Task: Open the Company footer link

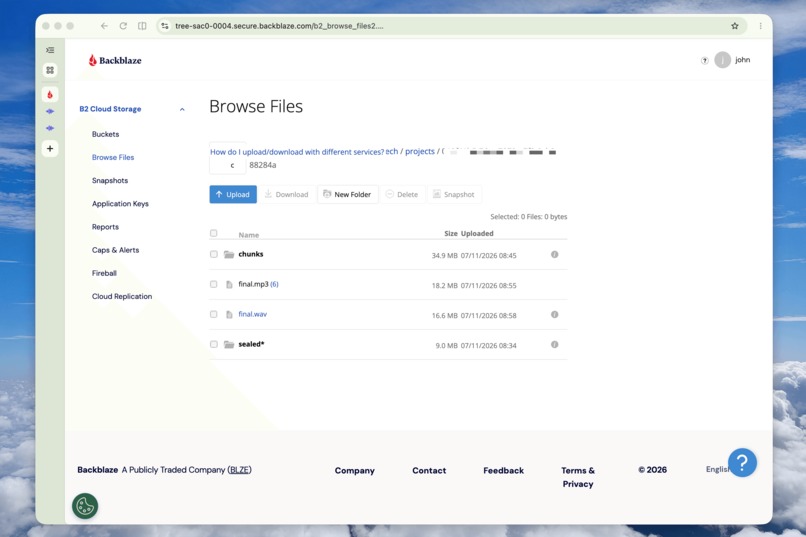Action: 355,470
